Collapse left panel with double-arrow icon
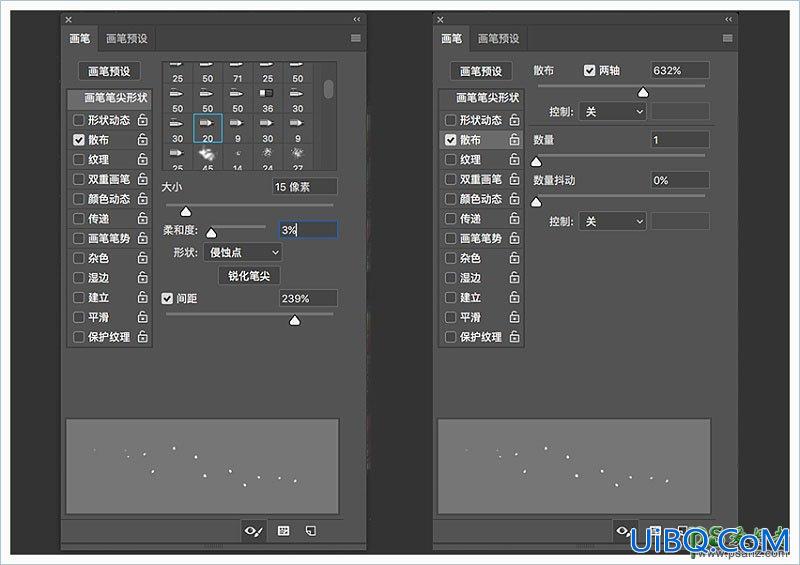Screen dimensions: 800x565 pos(357,19)
